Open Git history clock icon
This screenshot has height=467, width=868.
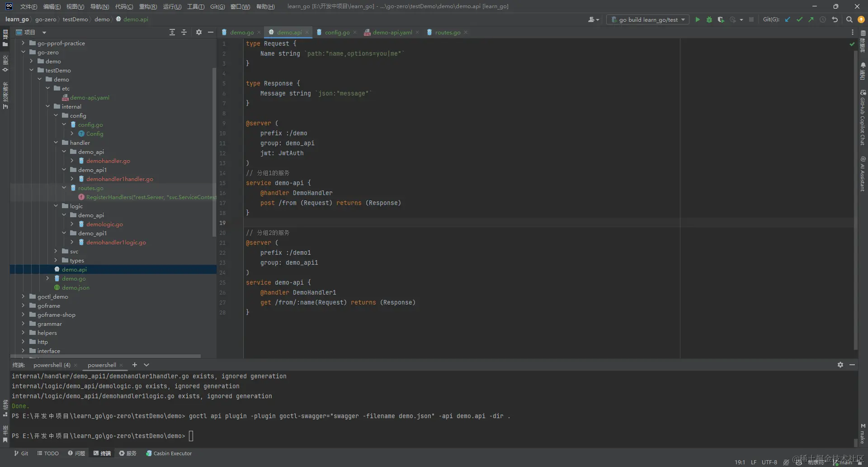823,19
